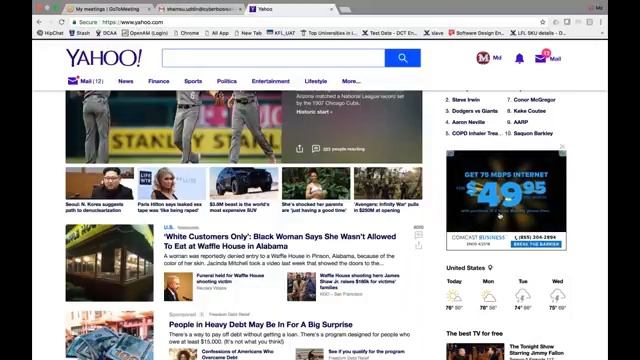The image size is (640, 360).
Task: Open a new browser tab
Action: point(345,9)
